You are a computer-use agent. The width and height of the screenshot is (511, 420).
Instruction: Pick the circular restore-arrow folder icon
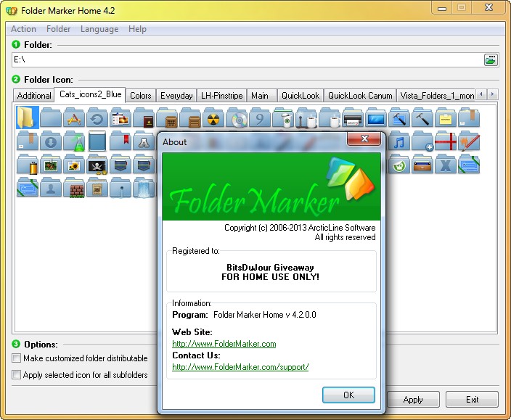(97, 118)
